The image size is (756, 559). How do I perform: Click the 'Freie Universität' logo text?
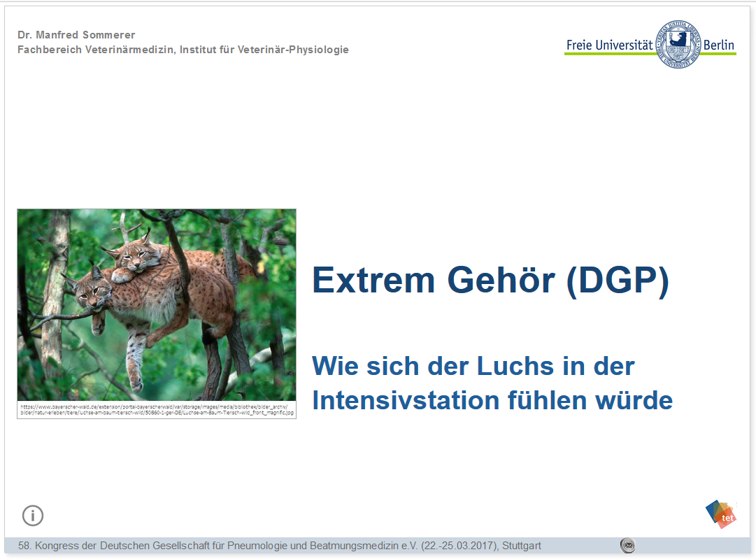(609, 45)
